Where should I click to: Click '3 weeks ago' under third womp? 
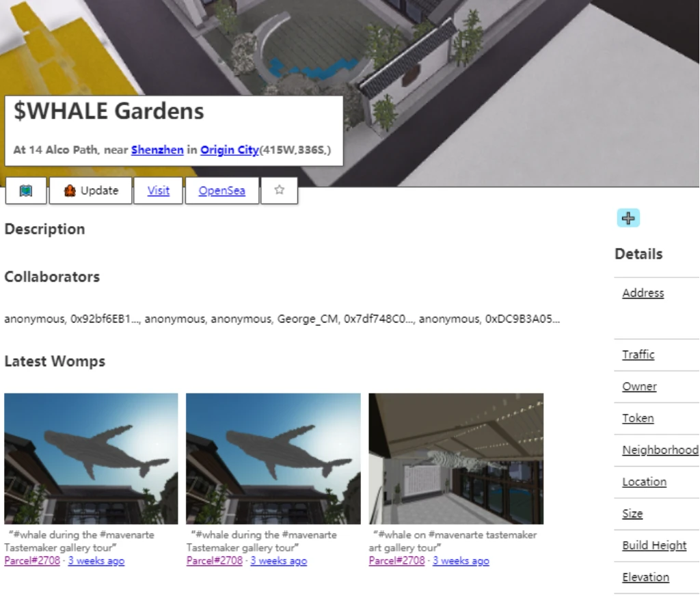461,561
